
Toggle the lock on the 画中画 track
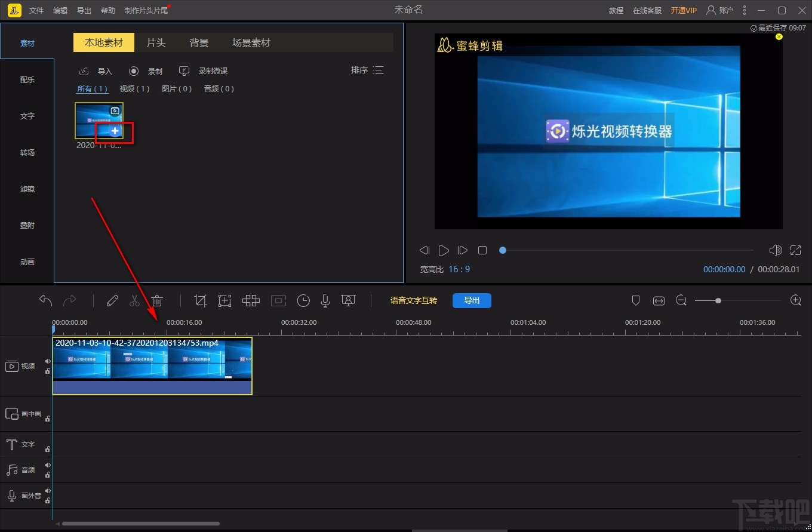[x=48, y=419]
